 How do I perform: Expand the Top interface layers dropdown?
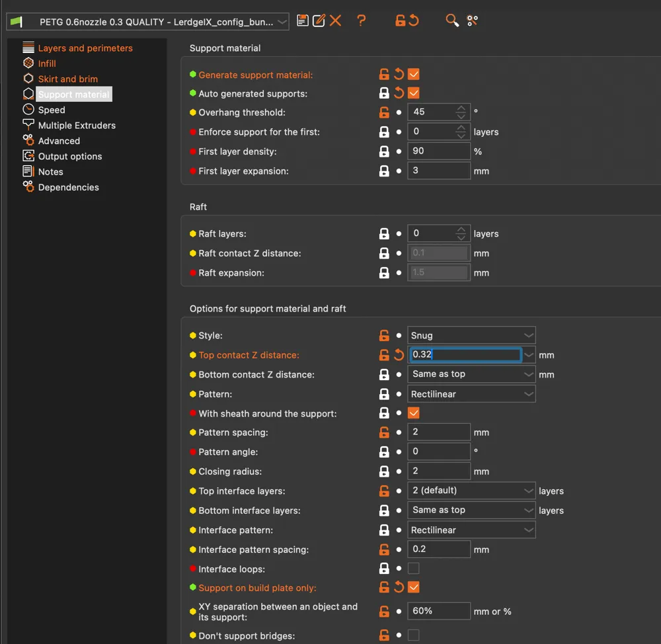(x=471, y=491)
